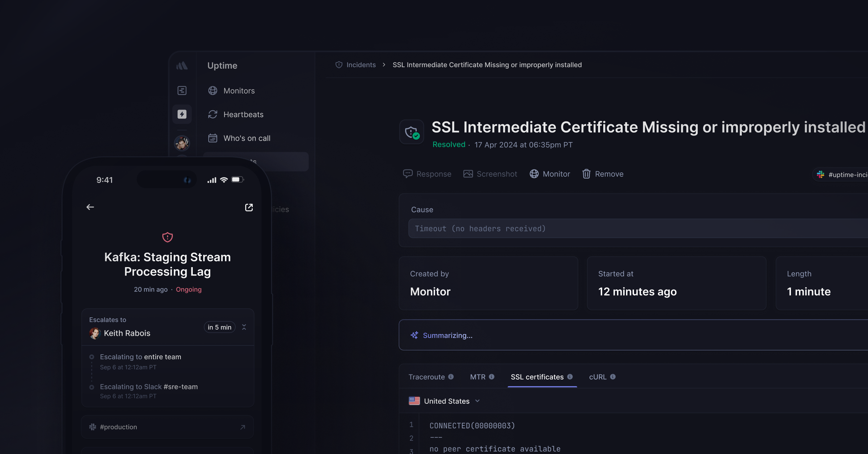The width and height of the screenshot is (868, 454).
Task: Open the Response speech bubble icon
Action: [x=408, y=174]
